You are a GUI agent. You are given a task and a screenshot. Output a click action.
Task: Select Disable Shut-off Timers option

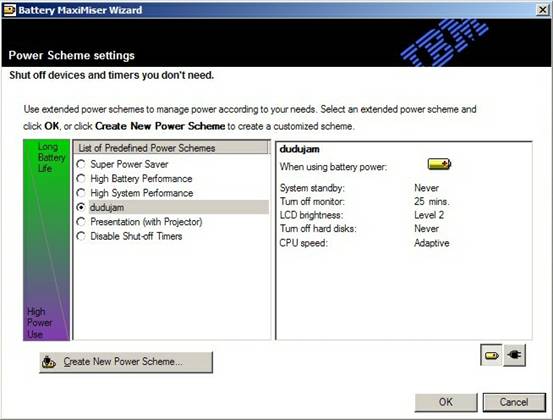tap(129, 236)
